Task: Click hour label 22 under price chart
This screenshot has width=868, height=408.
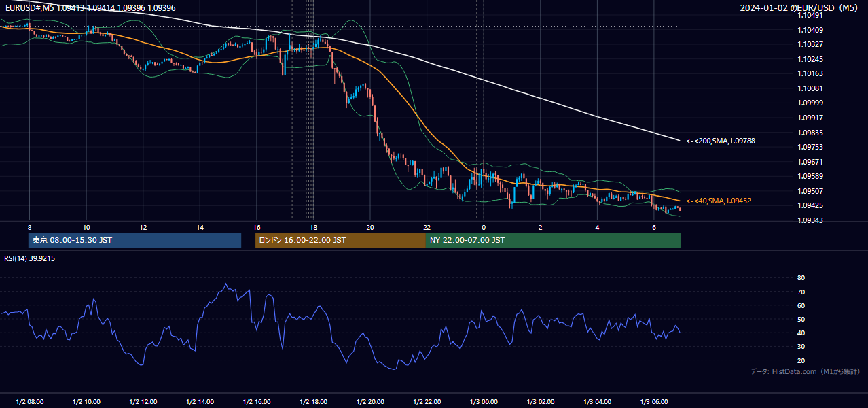Action: (x=427, y=227)
